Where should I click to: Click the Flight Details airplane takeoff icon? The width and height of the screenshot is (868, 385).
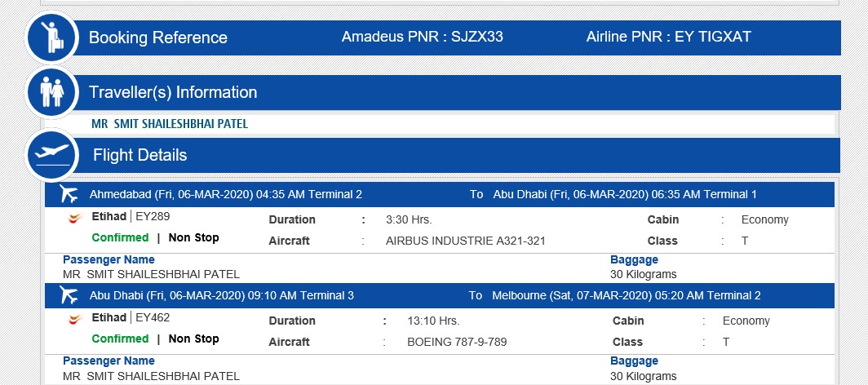pos(52,155)
